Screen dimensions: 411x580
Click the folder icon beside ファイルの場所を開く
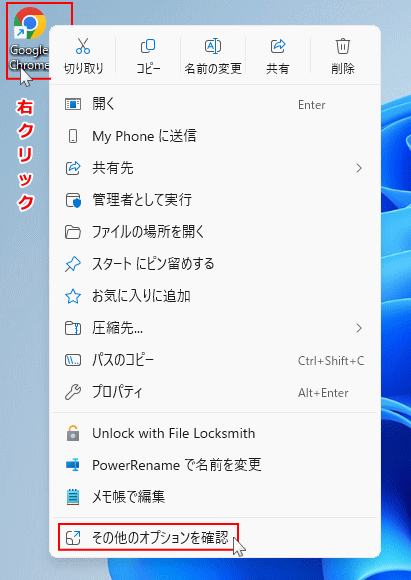(x=73, y=232)
